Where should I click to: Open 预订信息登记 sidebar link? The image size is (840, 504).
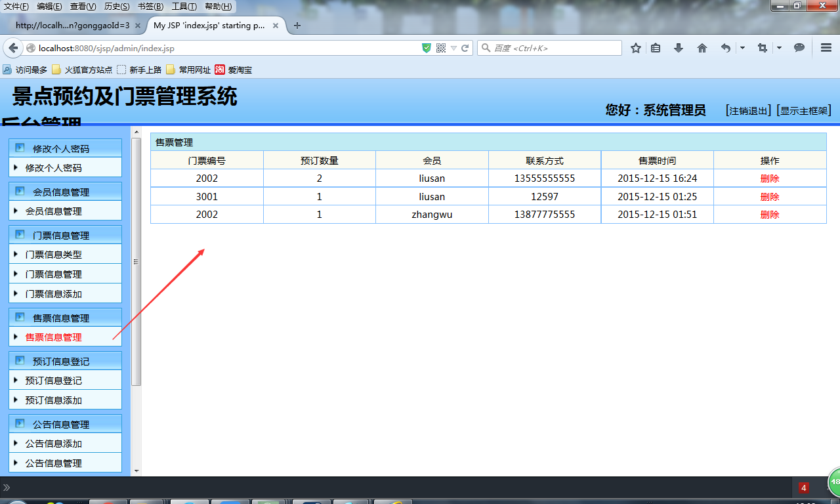pos(54,381)
